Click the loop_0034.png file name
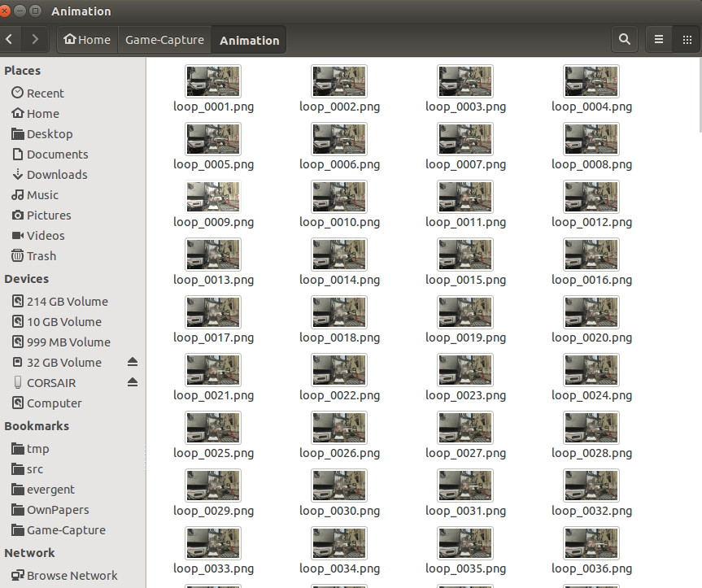Viewport: 702px width, 588px height. pyautogui.click(x=339, y=568)
